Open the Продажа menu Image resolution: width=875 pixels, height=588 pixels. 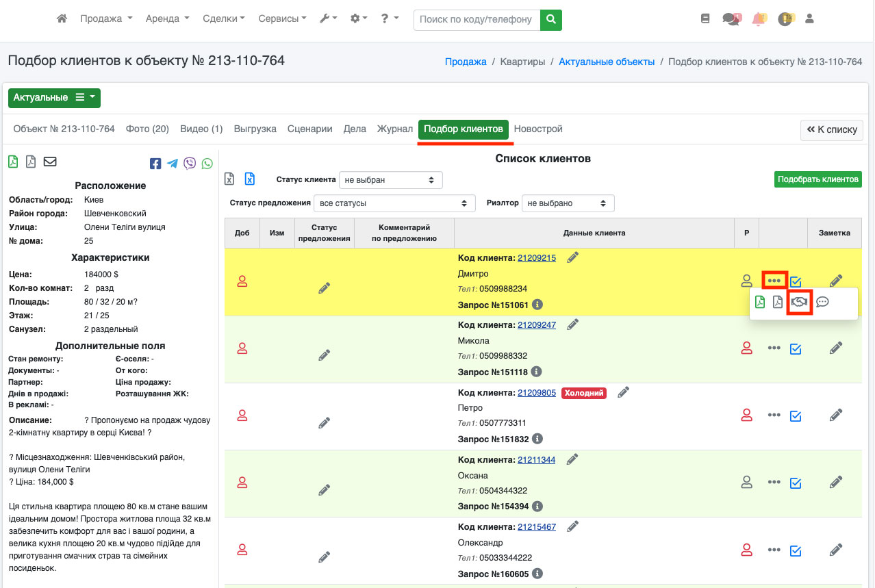coord(106,19)
